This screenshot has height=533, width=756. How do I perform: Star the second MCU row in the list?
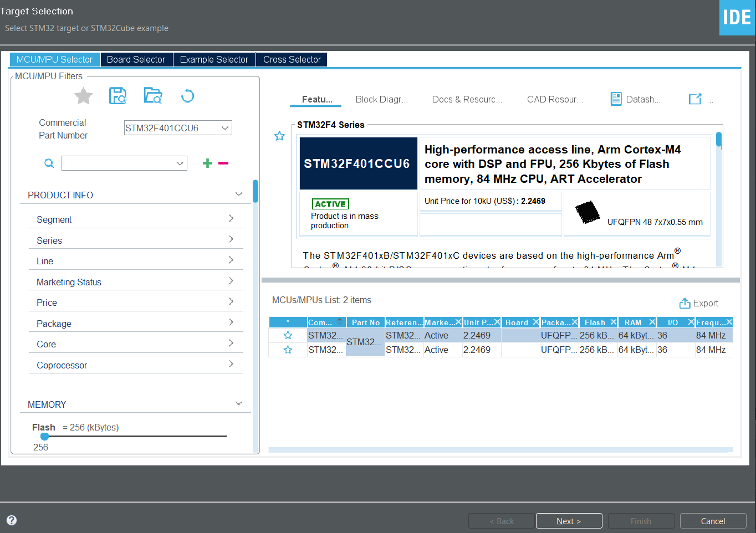tap(288, 350)
